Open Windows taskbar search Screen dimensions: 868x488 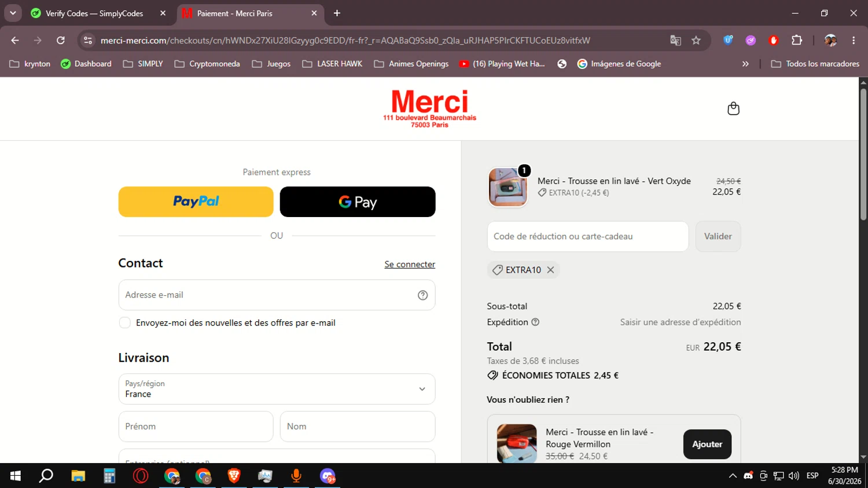click(46, 476)
